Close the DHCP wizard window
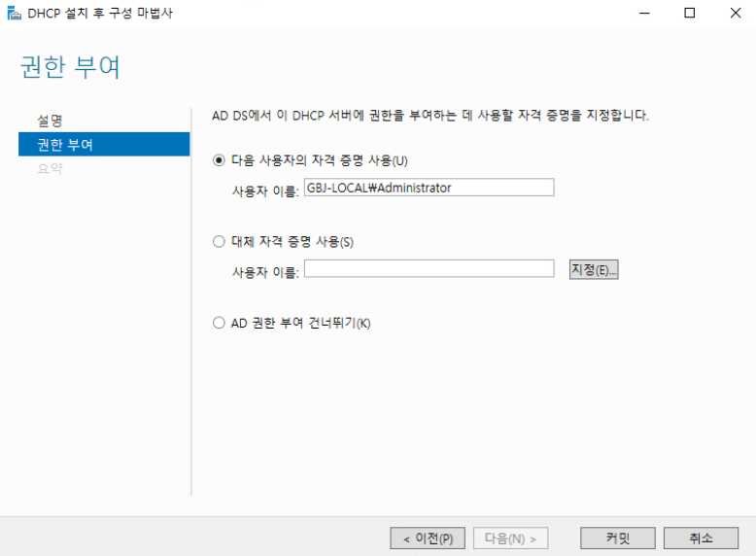 point(736,13)
